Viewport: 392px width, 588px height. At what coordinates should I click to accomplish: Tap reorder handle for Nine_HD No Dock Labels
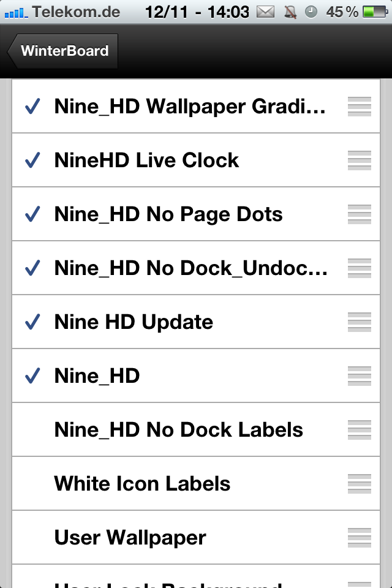coord(360,430)
